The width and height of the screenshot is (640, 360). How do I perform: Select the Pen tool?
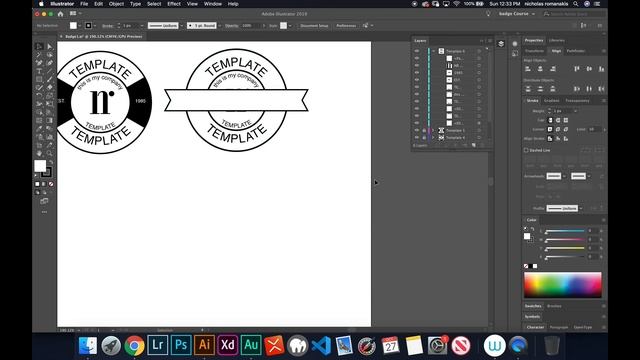point(39,63)
